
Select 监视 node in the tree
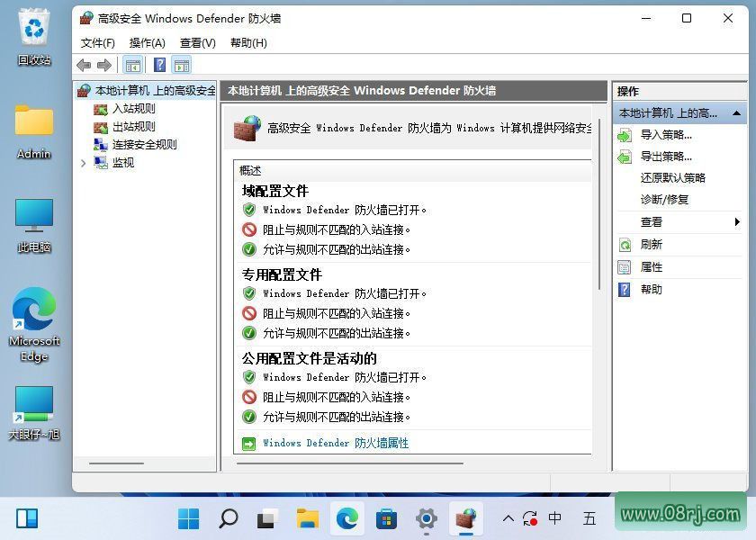pyautogui.click(x=123, y=163)
